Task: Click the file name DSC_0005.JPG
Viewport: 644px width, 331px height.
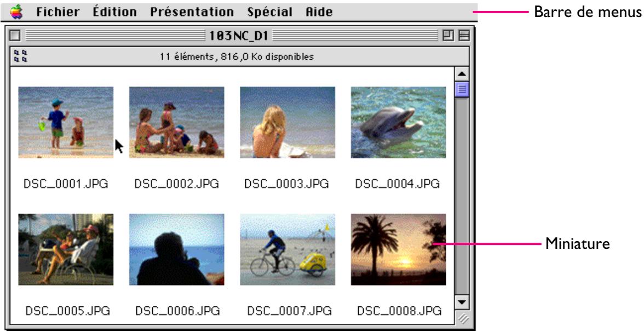Action: click(x=68, y=310)
